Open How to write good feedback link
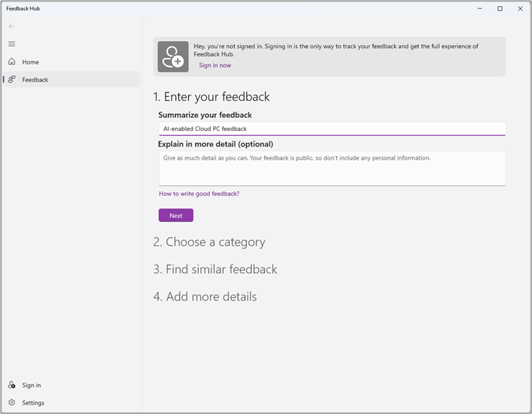 199,194
